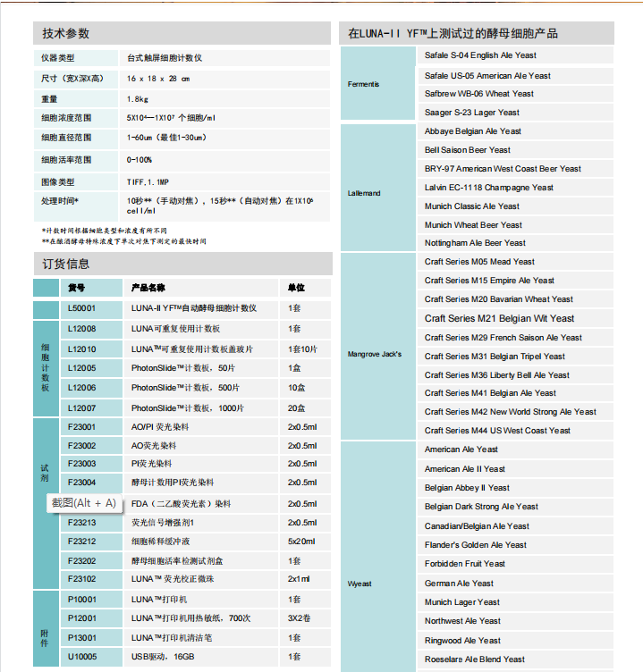
Task: Click the 1.8kg weight value
Action: (137, 99)
